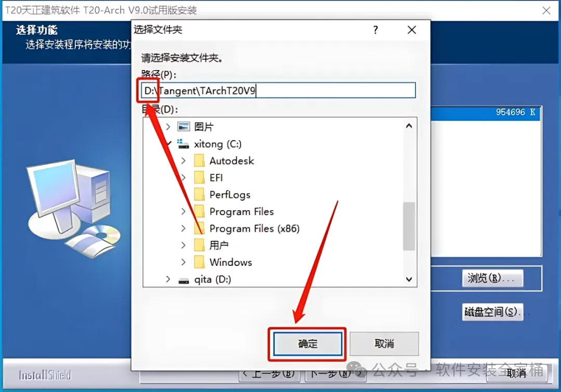Select the Autodesk folder icon

[x=199, y=160]
